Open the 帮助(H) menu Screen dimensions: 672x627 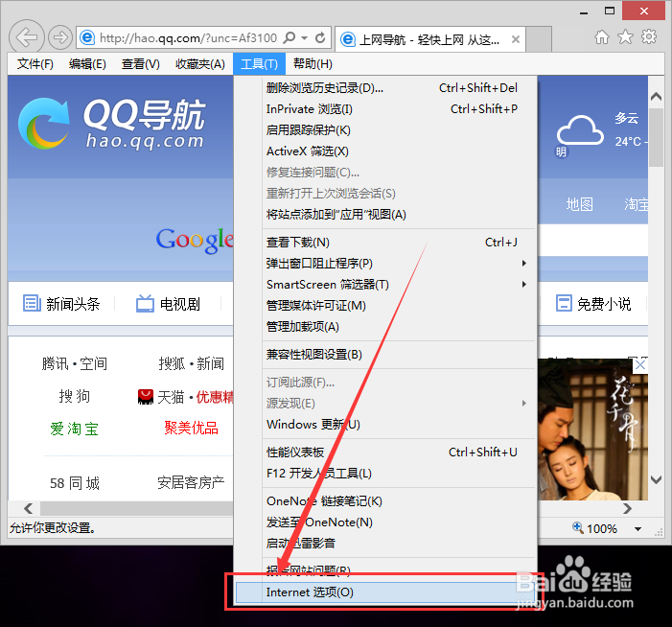click(313, 64)
